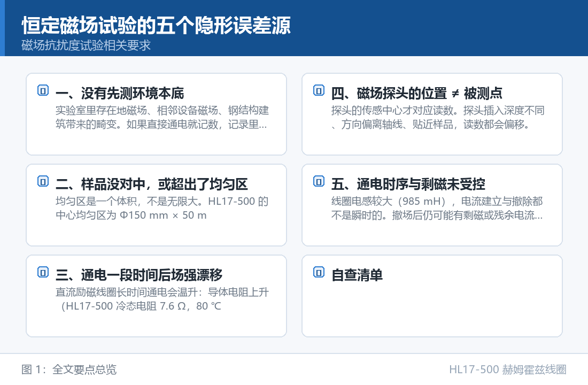Click the icon beside 五、通电时序与剩磁未受控
The height and width of the screenshot is (385, 588).
tap(319, 181)
